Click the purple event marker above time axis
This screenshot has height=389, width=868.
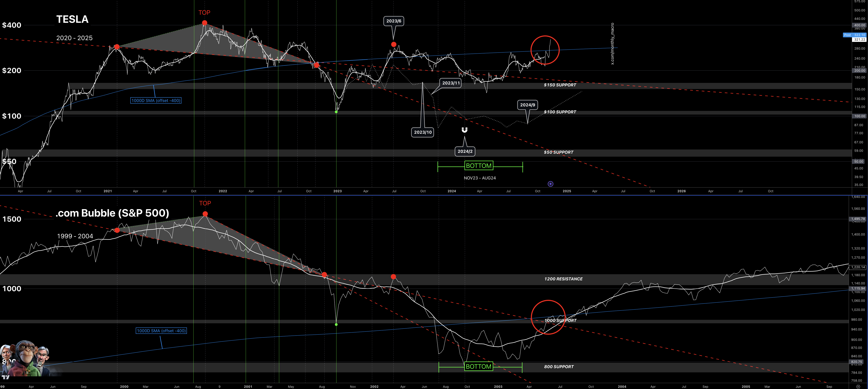pos(550,184)
